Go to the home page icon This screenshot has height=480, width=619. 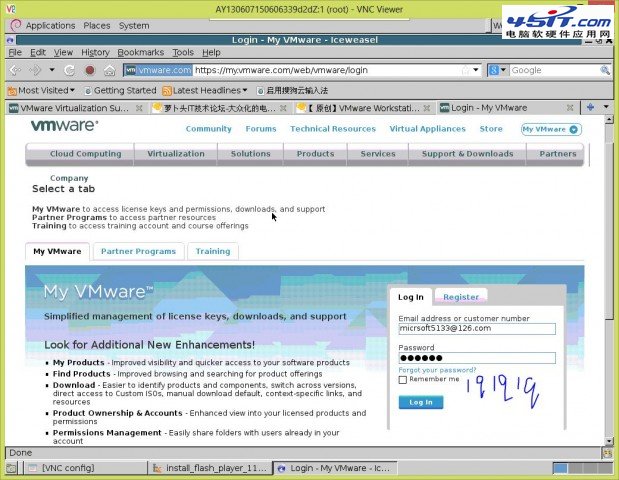coord(109,70)
